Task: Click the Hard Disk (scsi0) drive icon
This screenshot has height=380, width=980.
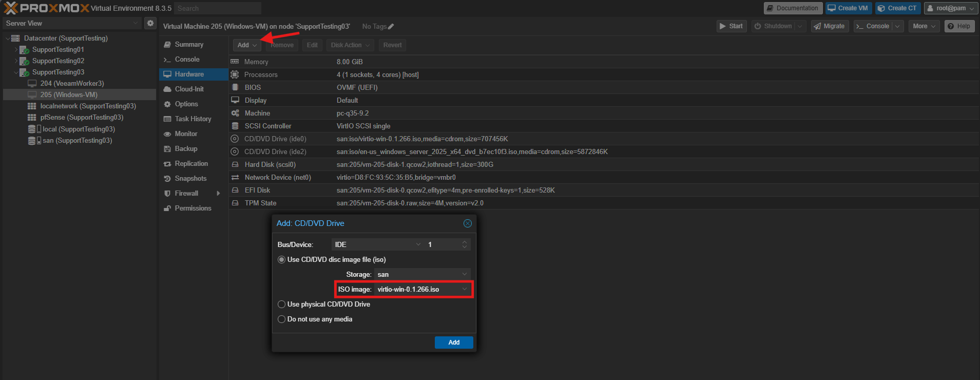Action: (235, 164)
